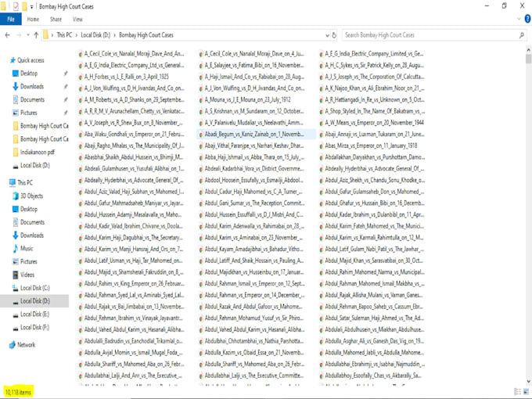The width and height of the screenshot is (532, 399).
Task: Select file A_K_Najoo_Khan_vs_Ali_Ebrahim_Noor
Action: pyautogui.click(x=372, y=88)
